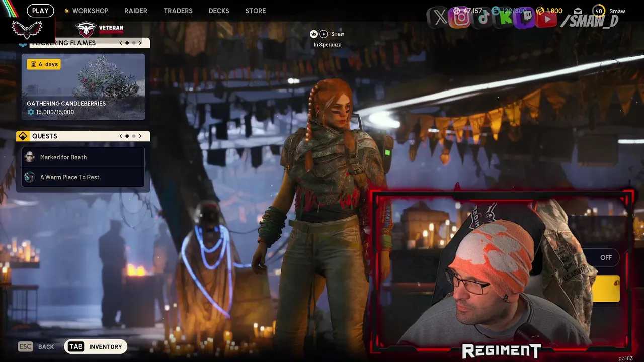Click the In Speranza status text

(x=328, y=45)
